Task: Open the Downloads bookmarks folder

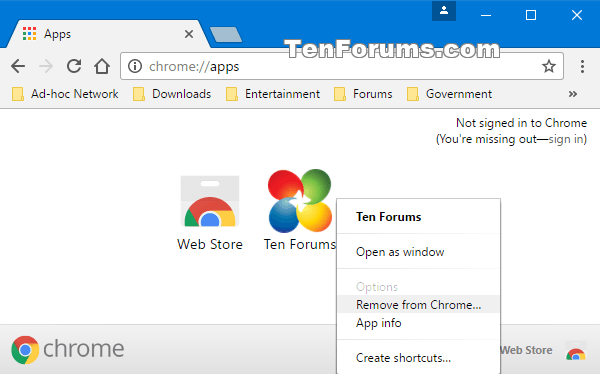Action: (172, 94)
